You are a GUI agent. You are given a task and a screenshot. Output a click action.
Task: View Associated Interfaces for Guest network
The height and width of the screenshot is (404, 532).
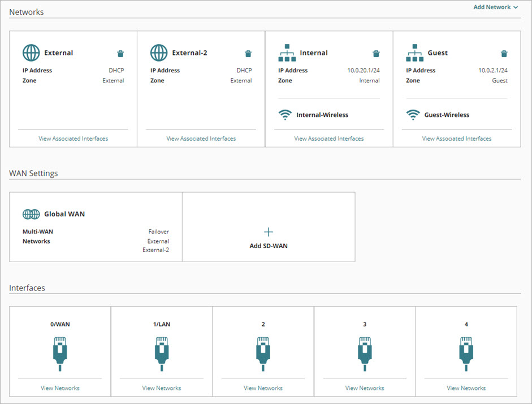(457, 138)
